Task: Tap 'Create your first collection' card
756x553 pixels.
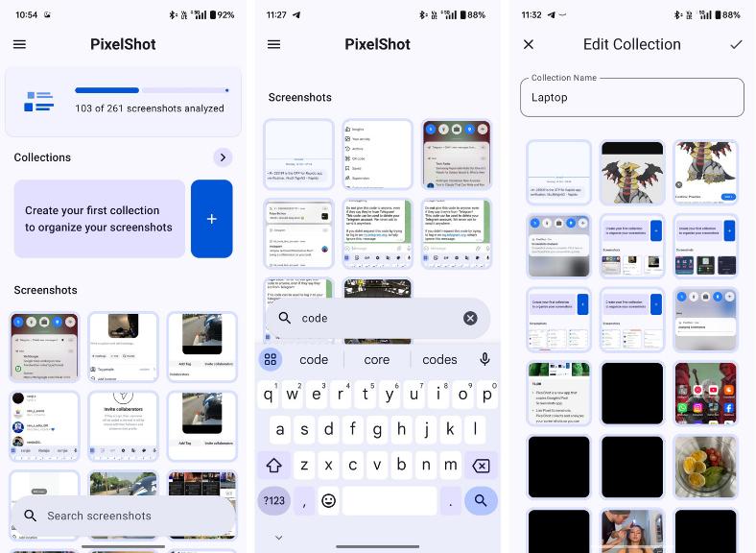Action: pyautogui.click(x=100, y=219)
